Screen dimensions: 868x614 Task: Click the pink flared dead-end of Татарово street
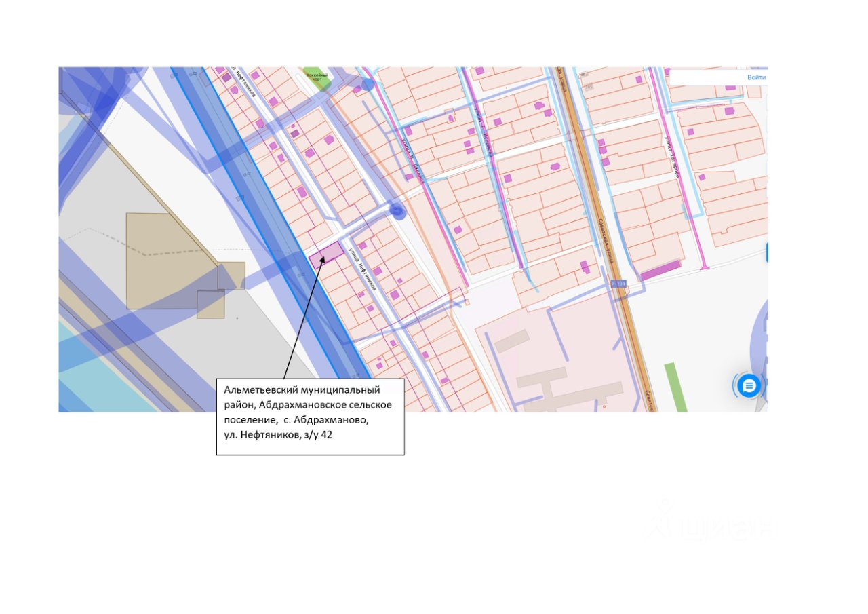click(x=705, y=265)
